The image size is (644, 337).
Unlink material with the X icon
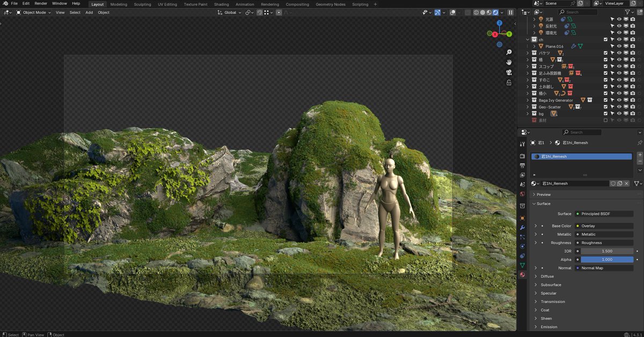(x=626, y=184)
